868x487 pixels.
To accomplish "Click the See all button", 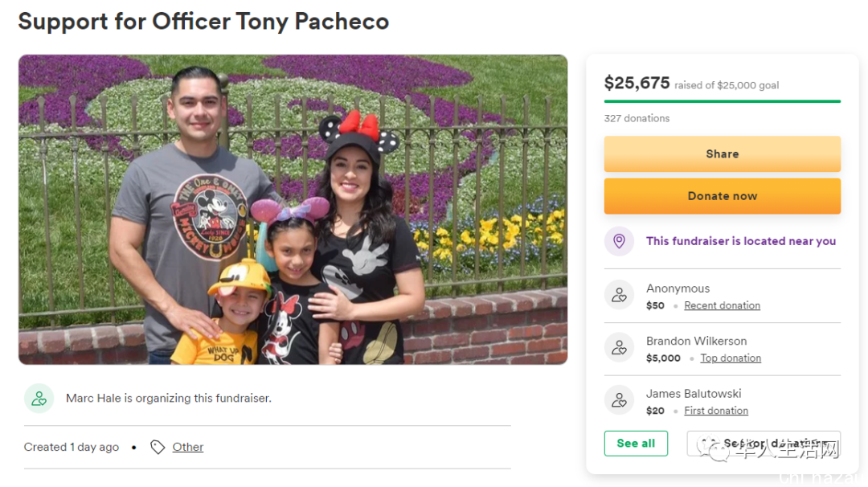I will [x=636, y=444].
